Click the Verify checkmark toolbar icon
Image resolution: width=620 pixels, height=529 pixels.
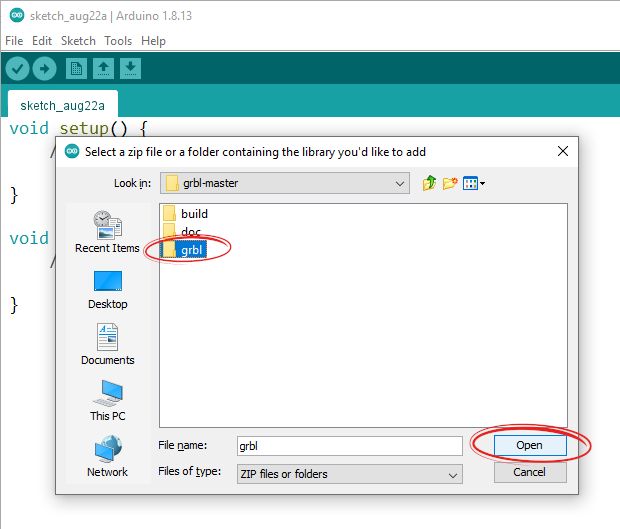(17, 69)
